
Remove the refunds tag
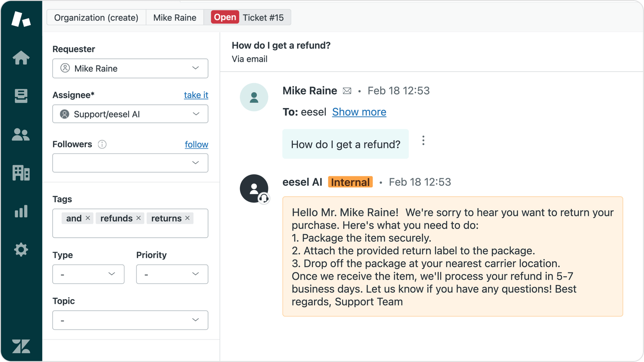(138, 218)
